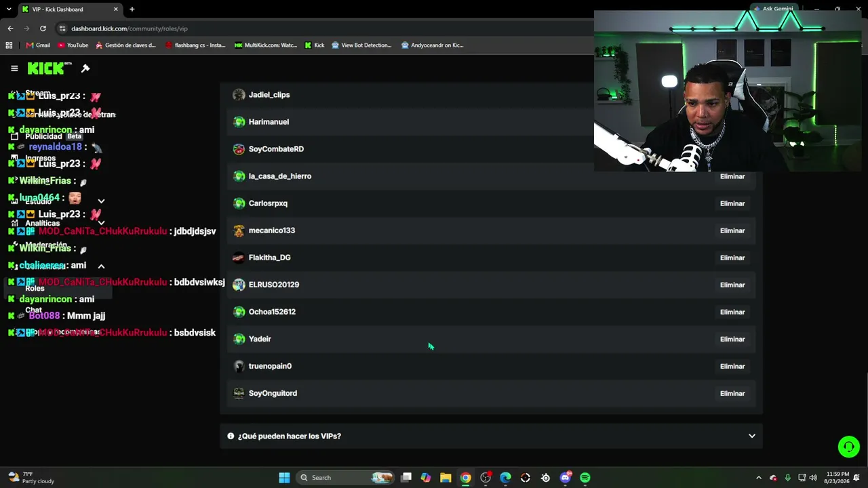The height and width of the screenshot is (488, 868).
Task: Click ELRUSO20129's avatar icon
Action: tap(239, 285)
